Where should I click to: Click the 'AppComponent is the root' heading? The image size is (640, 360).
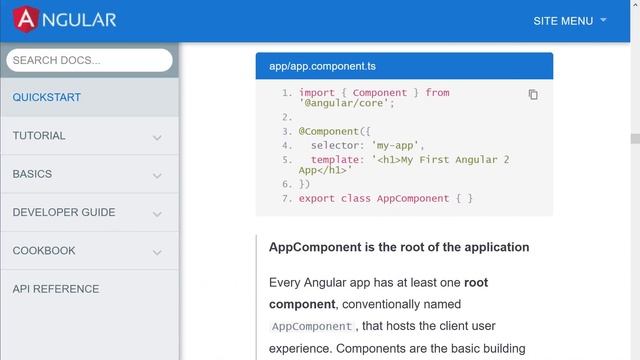(399, 247)
